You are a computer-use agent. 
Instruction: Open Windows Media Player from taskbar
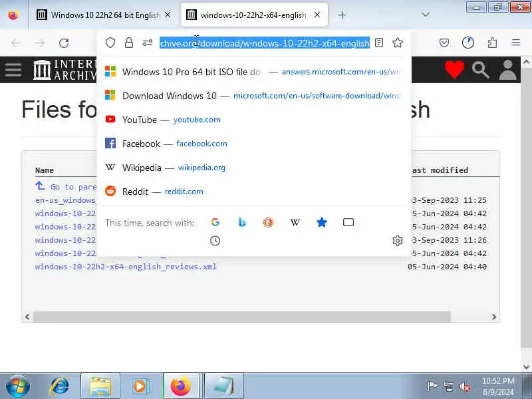(x=140, y=386)
